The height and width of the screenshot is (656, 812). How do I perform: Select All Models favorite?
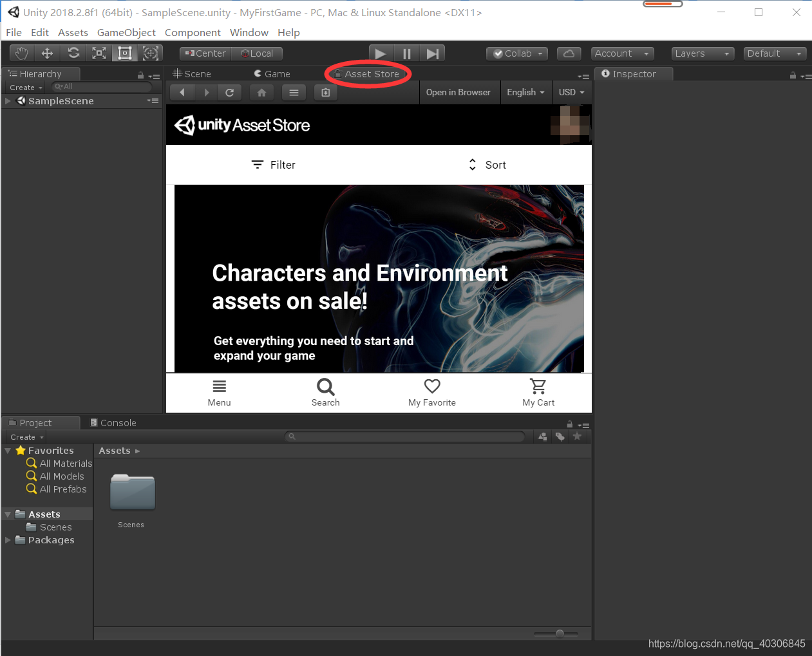[x=55, y=476]
